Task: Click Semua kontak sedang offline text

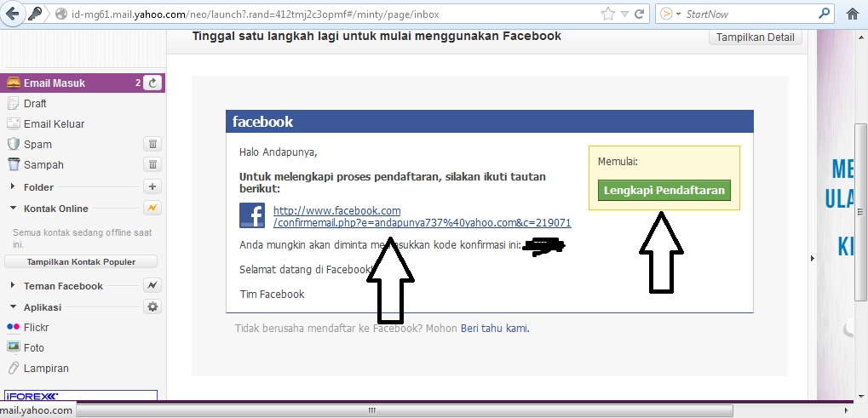Action: (82, 238)
